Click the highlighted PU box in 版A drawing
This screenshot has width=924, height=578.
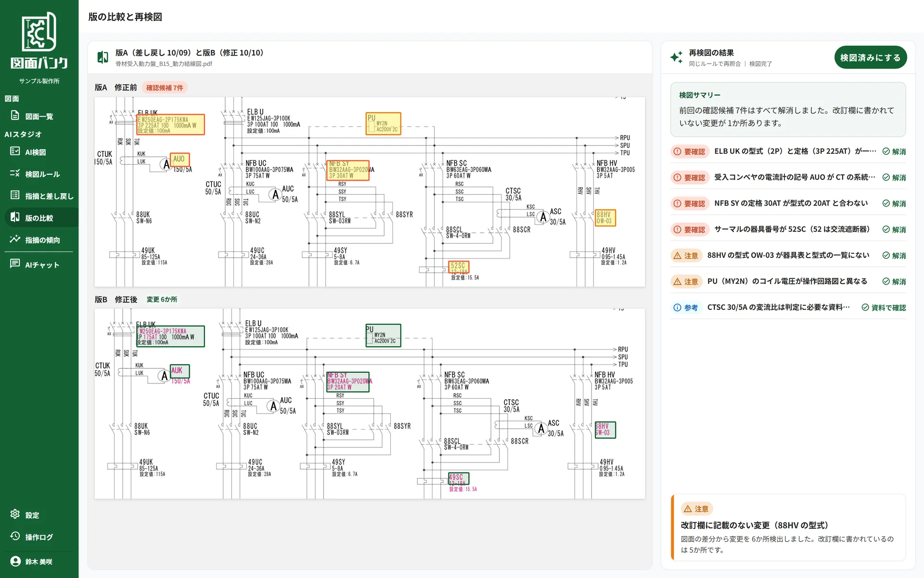(383, 124)
